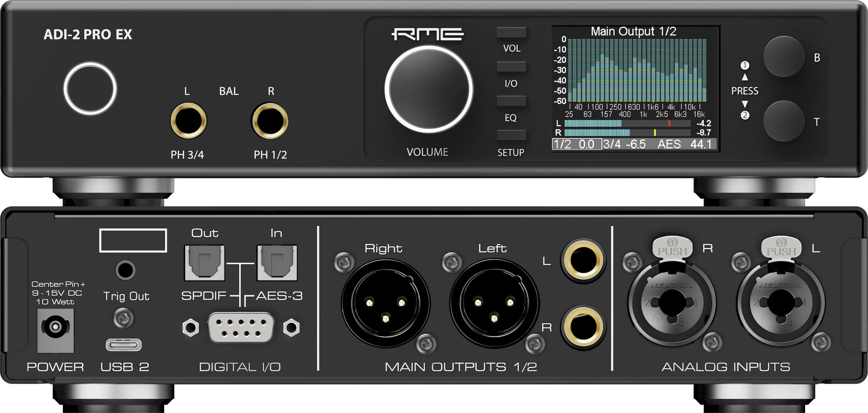The height and width of the screenshot is (413, 868).
Task: Click the BAL label between headphone jacks
Action: pos(229,91)
